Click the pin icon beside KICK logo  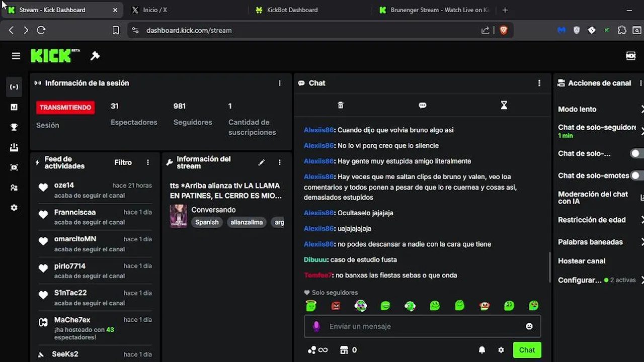point(95,56)
